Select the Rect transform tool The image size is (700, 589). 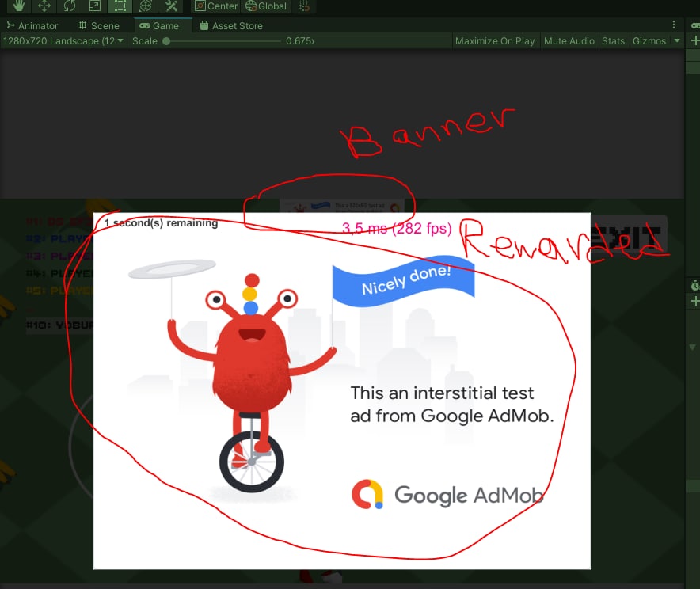pyautogui.click(x=120, y=6)
